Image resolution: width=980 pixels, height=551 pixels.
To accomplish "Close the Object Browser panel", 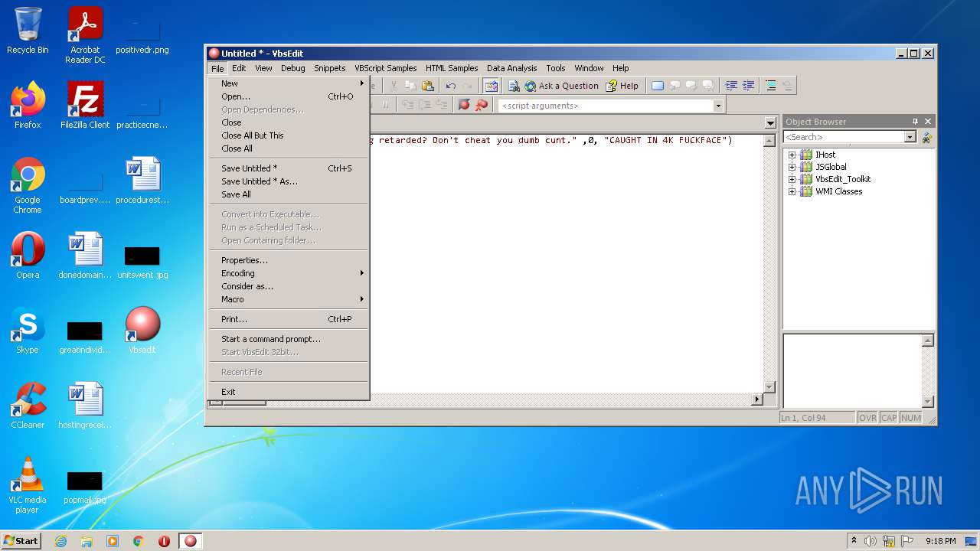I will click(x=928, y=122).
